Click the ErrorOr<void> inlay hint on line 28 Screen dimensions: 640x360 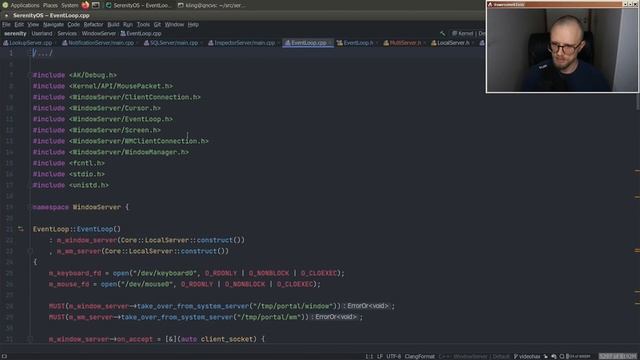[368, 306]
